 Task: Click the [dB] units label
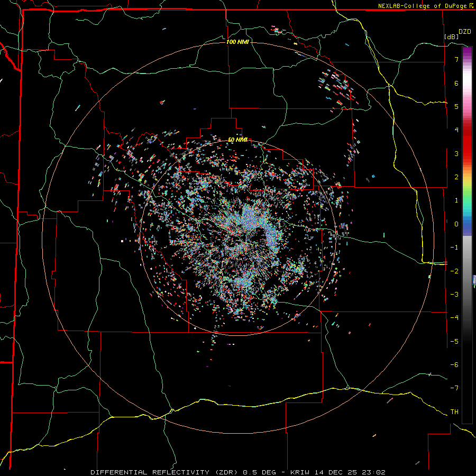pos(452,36)
